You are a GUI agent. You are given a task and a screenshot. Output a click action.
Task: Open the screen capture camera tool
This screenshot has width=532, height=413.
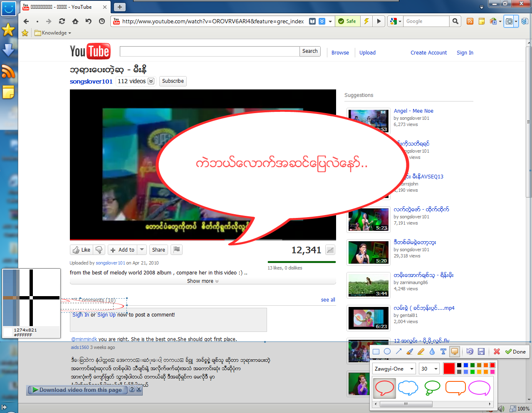(x=509, y=21)
